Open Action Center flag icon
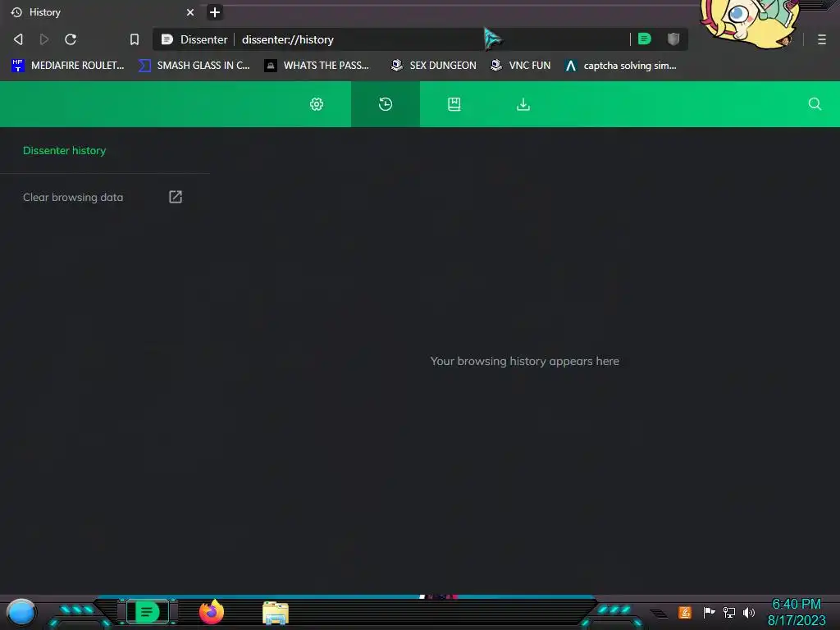This screenshot has width=840, height=630. [x=709, y=612]
